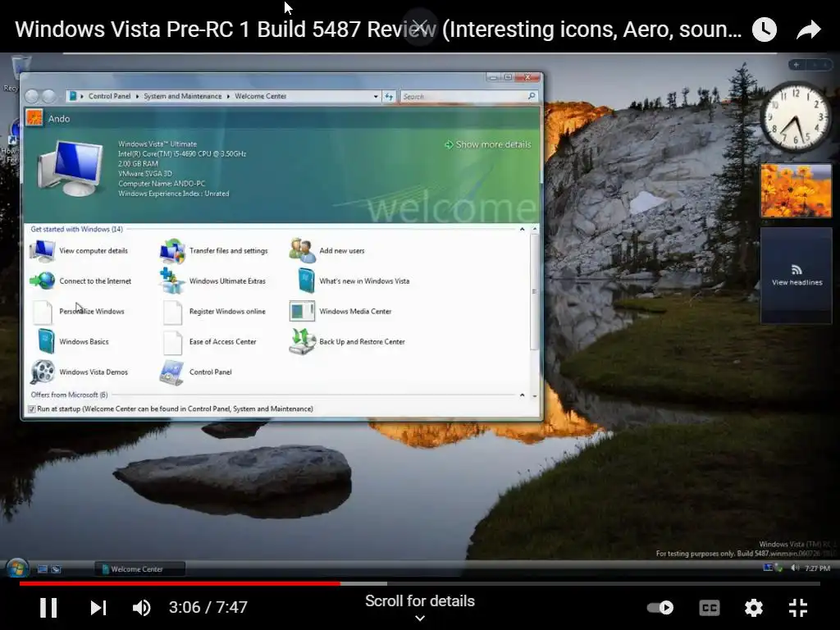Open Windows Media Center icon
Viewport: 840px width, 630px height.
(302, 311)
